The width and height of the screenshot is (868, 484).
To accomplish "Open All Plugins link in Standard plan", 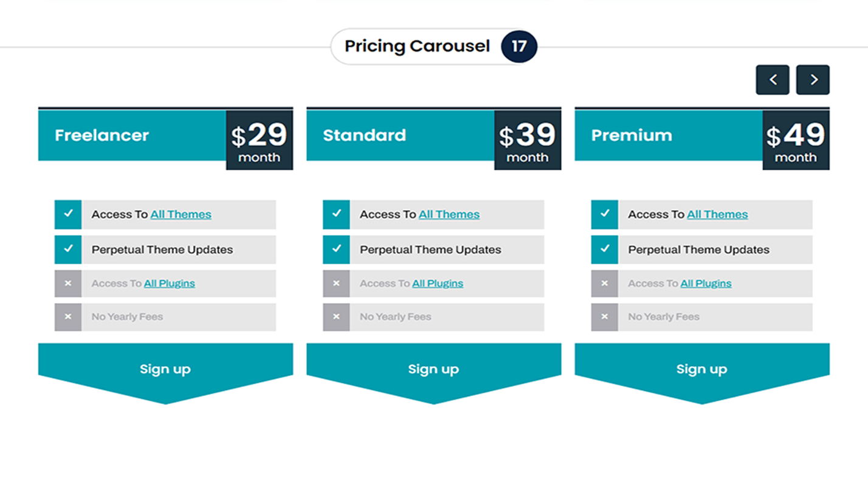I will click(438, 284).
